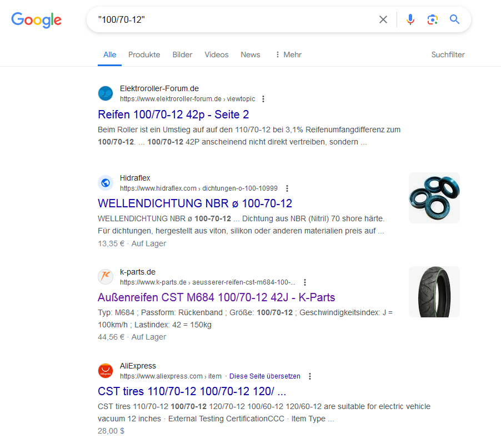Open the three-dot menu for Hidraflex result
This screenshot has width=501, height=448.
click(287, 188)
